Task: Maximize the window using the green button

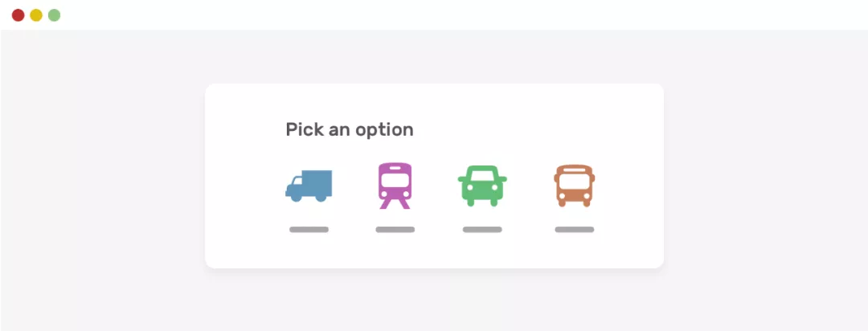Action: 54,15
